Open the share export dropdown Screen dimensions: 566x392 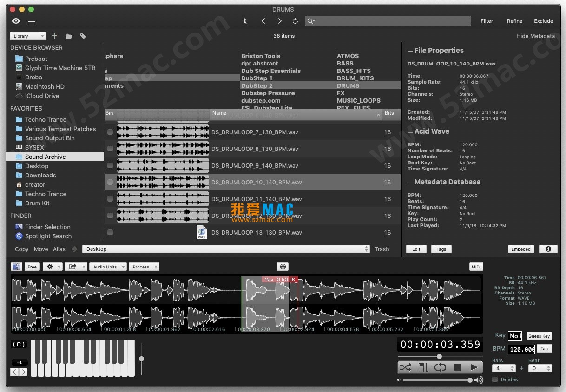76,267
